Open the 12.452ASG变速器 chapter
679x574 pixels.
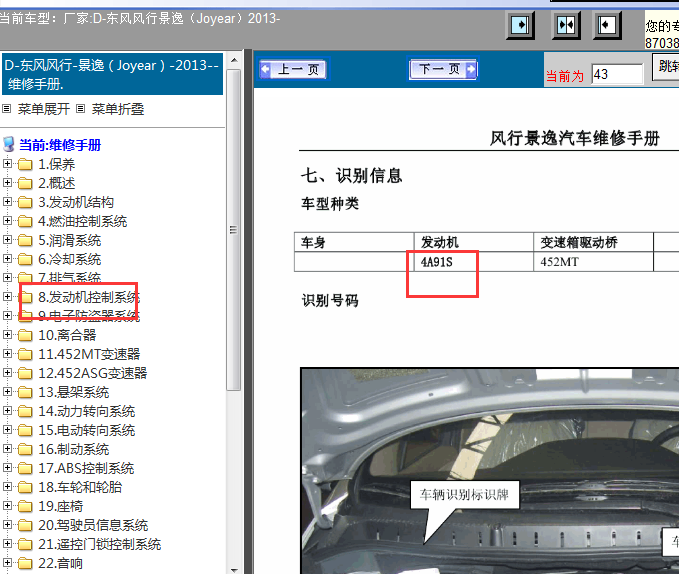pos(93,373)
